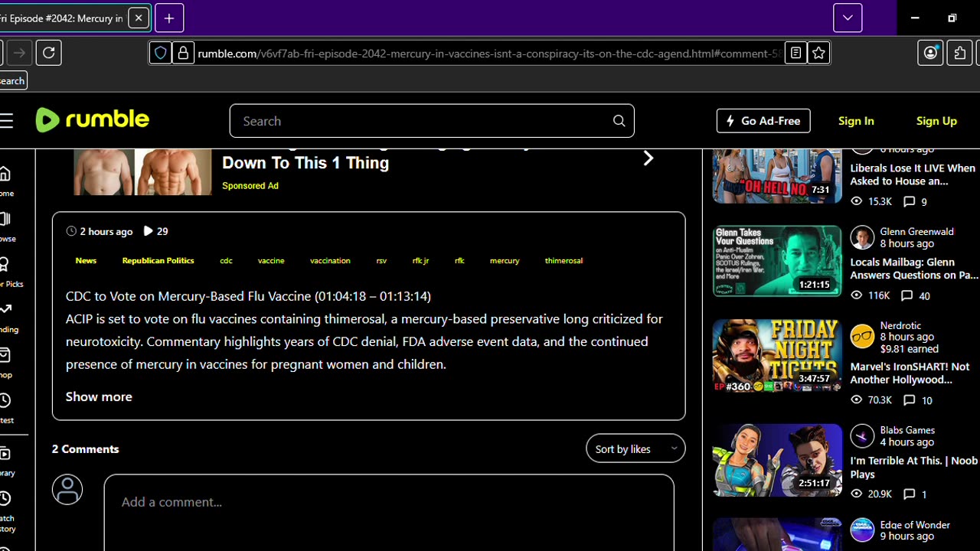Screen dimensions: 980x551
Task: Open 'Locals Mailbag: Glenn Answers' title
Action: [x=914, y=268]
